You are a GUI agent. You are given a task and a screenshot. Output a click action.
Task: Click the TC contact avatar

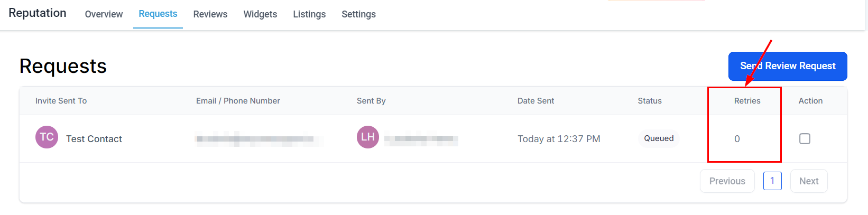[x=47, y=137]
